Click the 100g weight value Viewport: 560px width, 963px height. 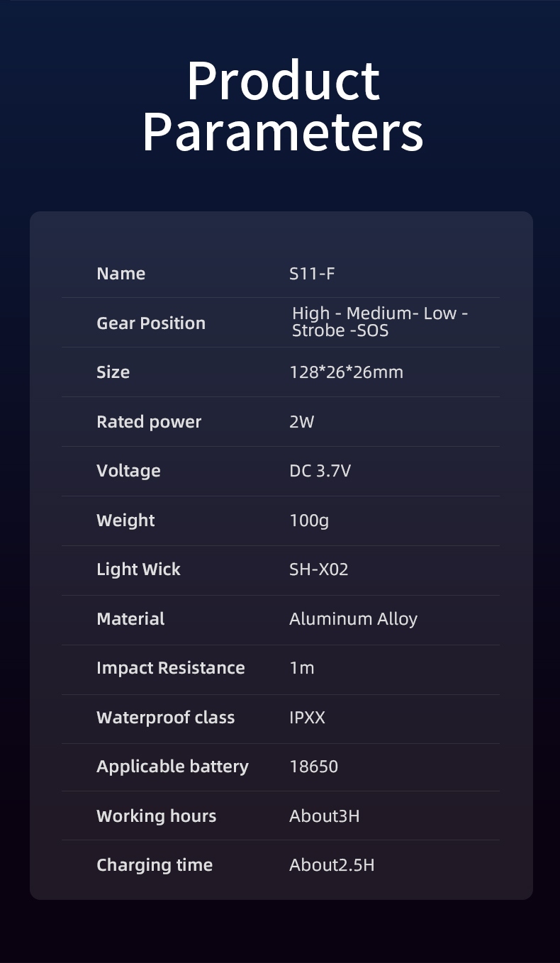pos(309,521)
